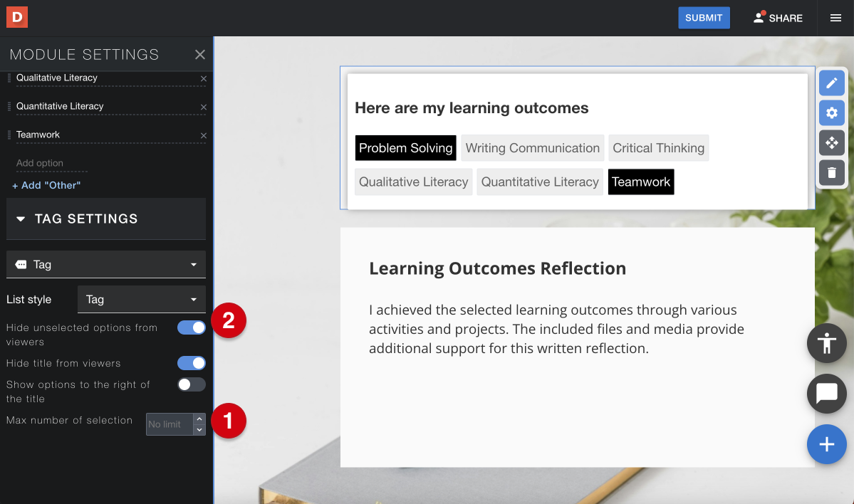Viewport: 854px width, 504px height.
Task: Remove the Qualitative Literacy option
Action: point(203,79)
